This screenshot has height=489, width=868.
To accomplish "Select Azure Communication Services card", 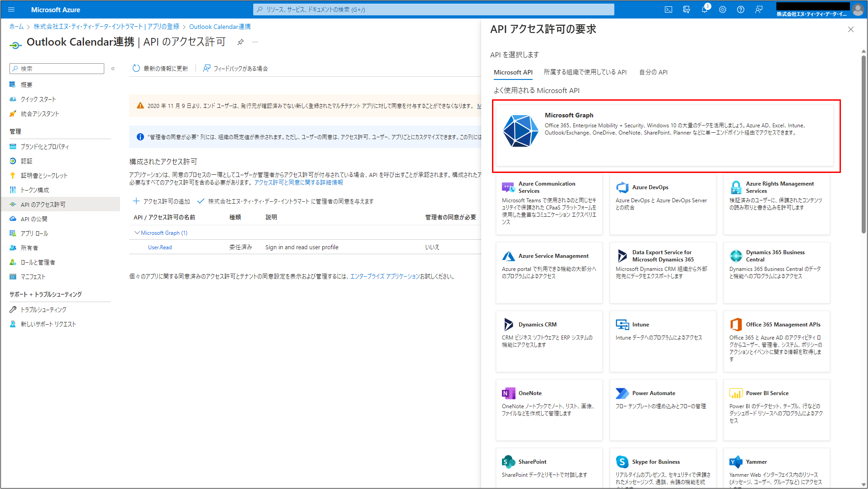I will point(549,204).
